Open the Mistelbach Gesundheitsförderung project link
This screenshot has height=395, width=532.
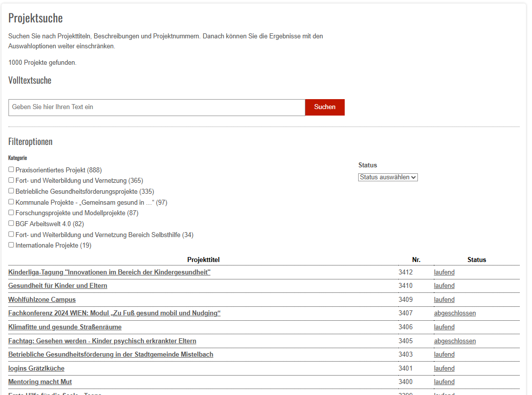(111, 355)
